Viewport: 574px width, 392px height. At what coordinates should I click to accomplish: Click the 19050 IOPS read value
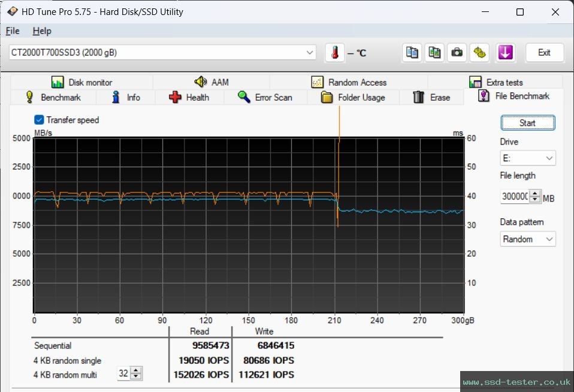coord(204,360)
